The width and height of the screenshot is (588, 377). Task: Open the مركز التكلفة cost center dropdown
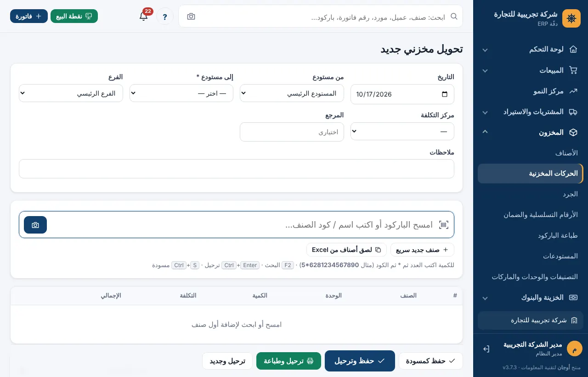[x=402, y=131]
